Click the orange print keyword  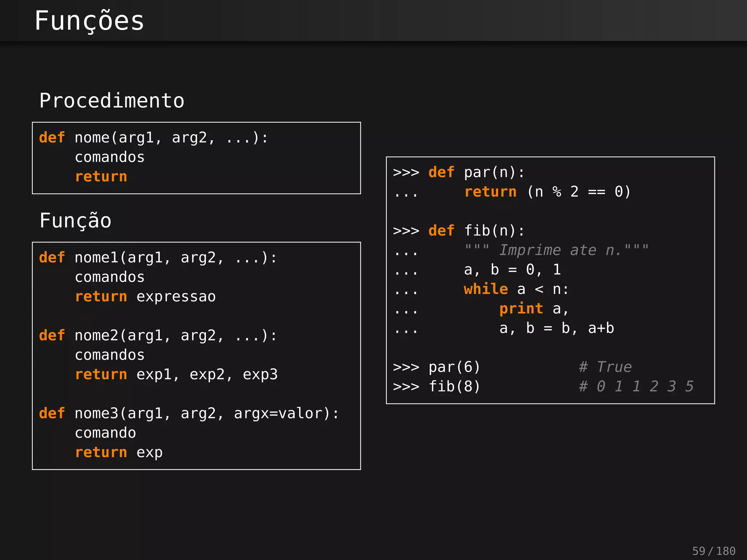(x=521, y=309)
